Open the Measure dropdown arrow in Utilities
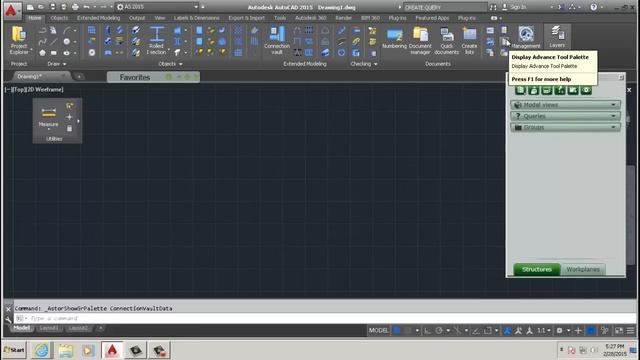640x360 pixels. point(49,129)
